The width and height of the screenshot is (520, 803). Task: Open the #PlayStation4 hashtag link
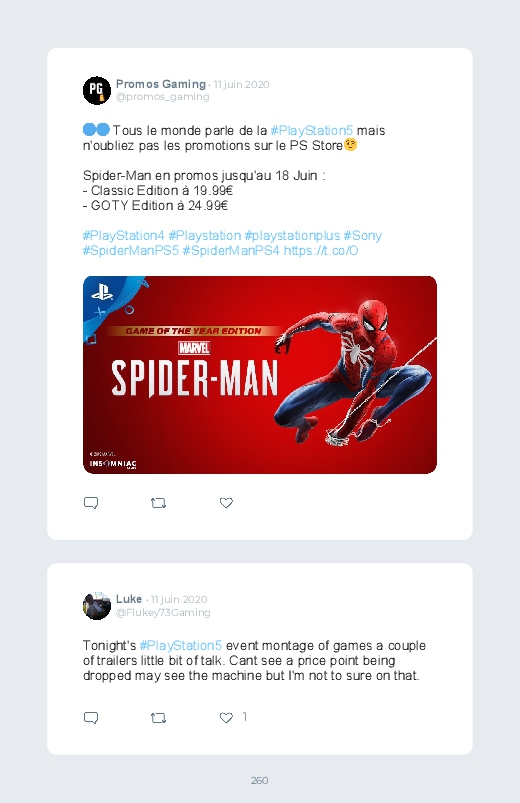click(123, 236)
